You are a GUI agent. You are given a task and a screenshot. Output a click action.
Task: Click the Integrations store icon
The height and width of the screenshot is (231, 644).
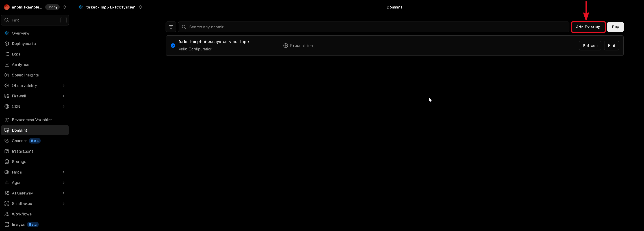[7, 151]
